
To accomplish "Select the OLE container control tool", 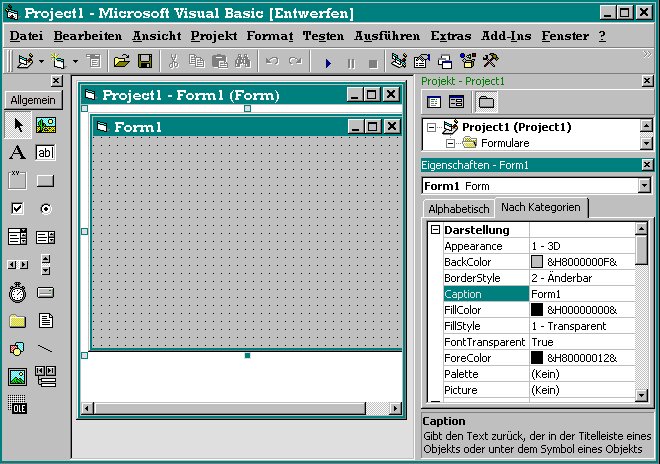I will 17,405.
